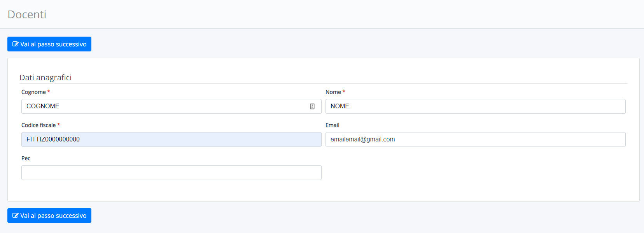Click the autofill contact icon in Cognome field
This screenshot has width=644, height=233.
coord(312,106)
